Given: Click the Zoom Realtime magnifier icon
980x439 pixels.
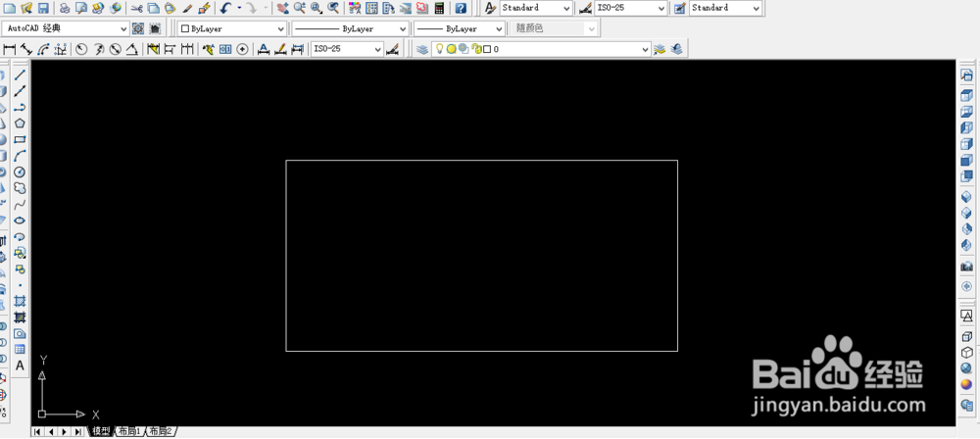Looking at the screenshot, I should point(299,8).
